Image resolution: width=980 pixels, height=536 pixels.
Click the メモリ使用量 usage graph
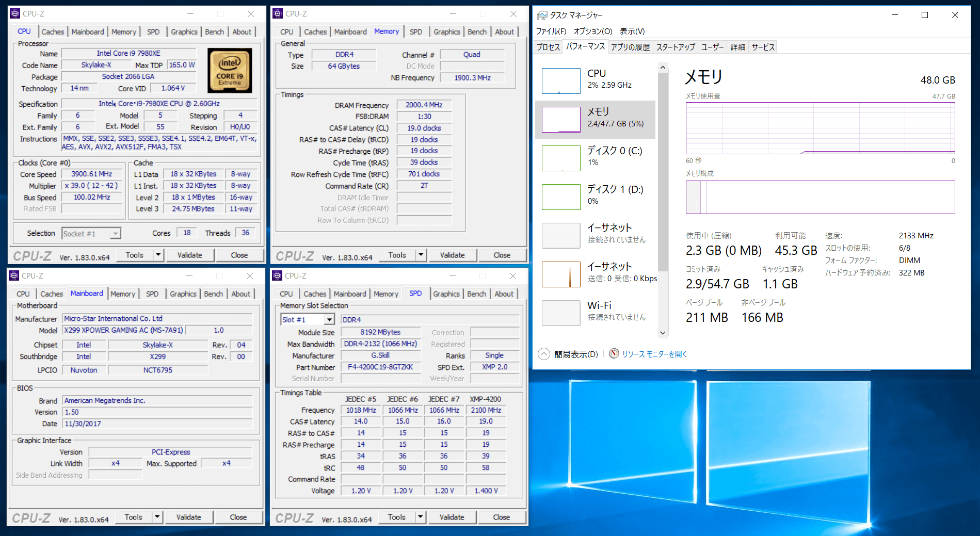(x=820, y=128)
